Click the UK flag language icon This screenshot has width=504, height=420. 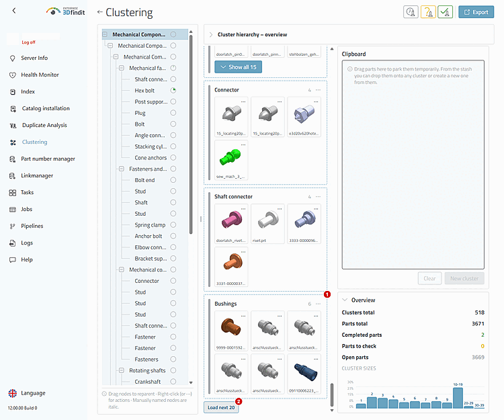pyautogui.click(x=13, y=393)
